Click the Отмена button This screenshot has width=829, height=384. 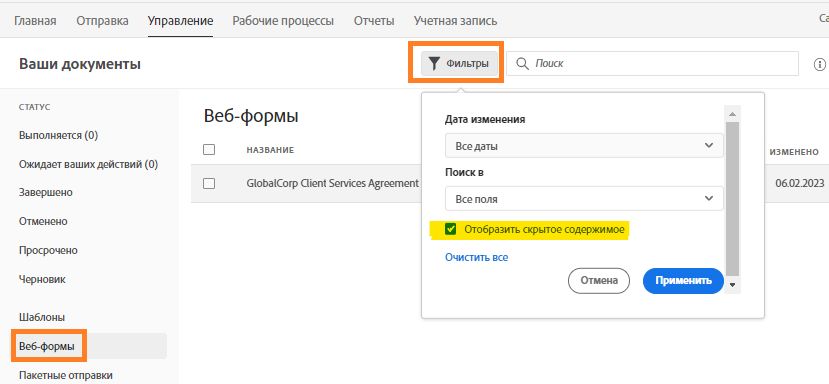tap(598, 280)
